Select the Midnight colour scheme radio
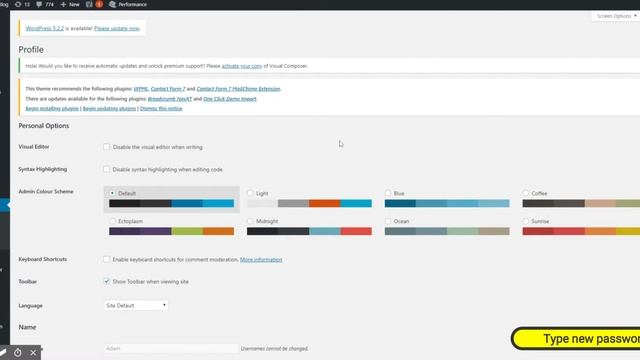 [x=250, y=221]
